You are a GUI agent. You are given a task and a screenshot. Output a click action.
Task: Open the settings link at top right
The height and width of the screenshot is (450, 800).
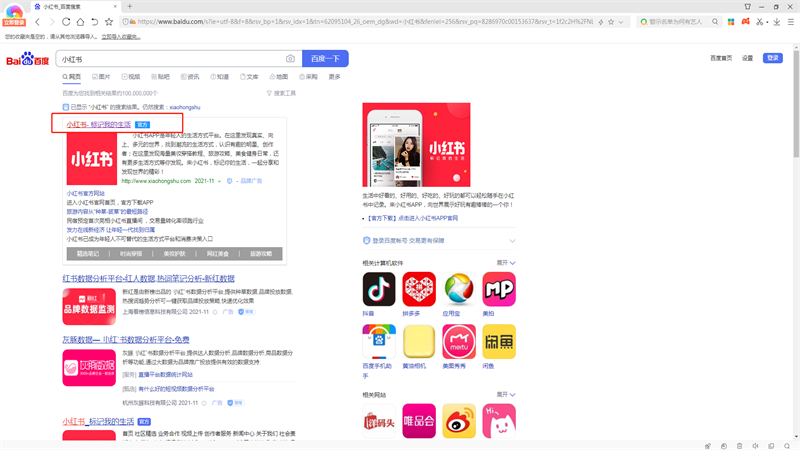click(747, 58)
